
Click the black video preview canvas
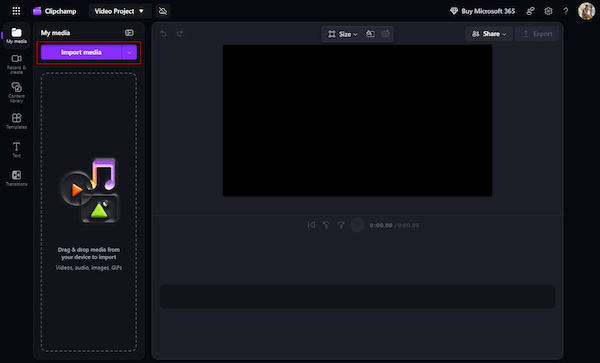click(357, 120)
